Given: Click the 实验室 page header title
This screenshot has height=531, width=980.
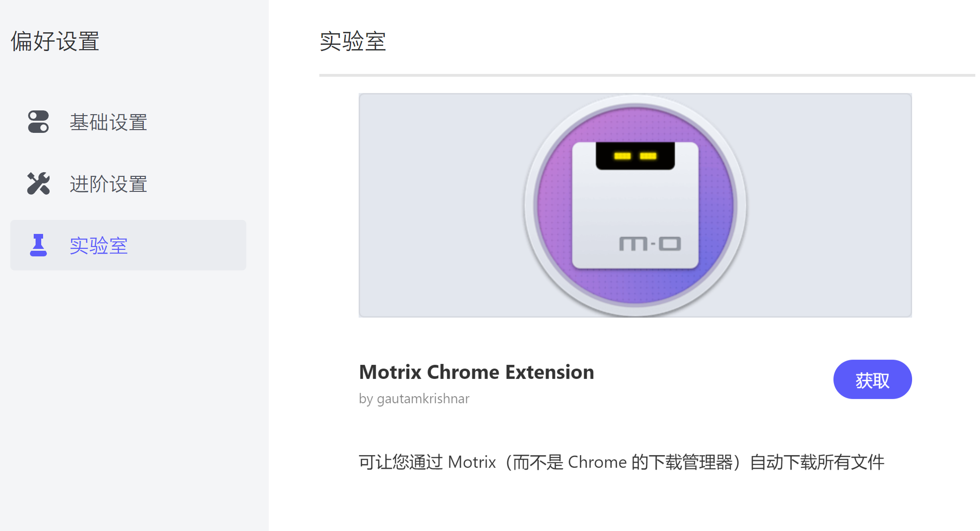Looking at the screenshot, I should tap(353, 41).
